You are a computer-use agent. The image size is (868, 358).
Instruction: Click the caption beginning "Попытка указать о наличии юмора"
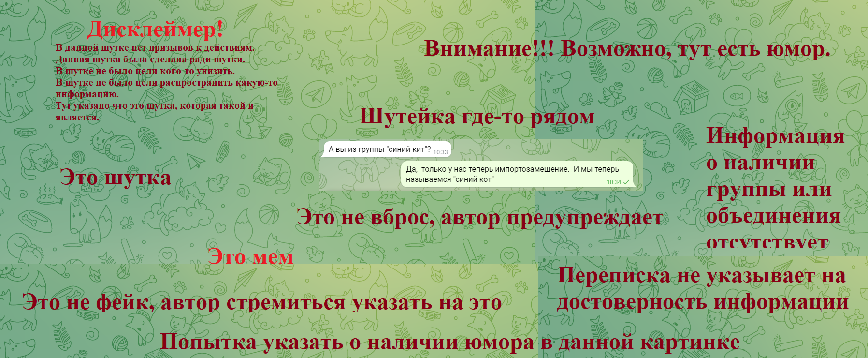[450, 342]
